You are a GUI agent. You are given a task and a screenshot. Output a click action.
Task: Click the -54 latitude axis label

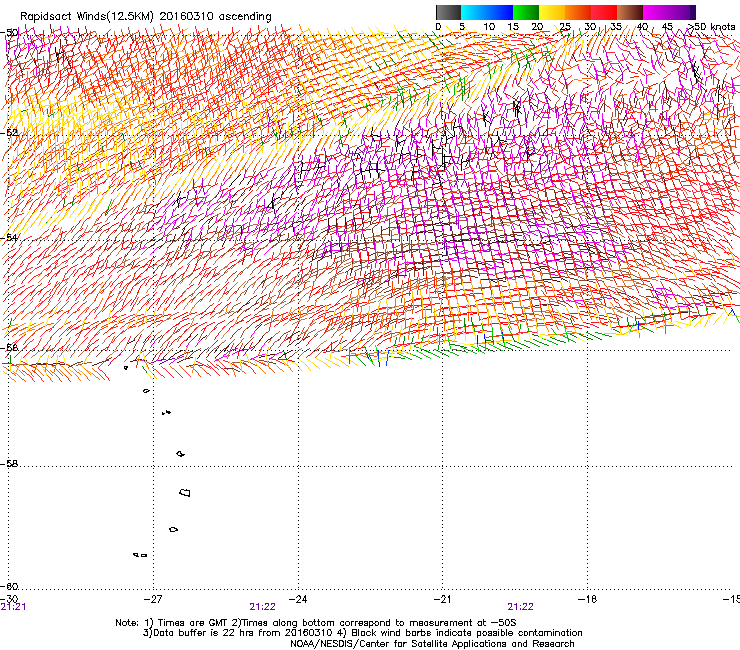coord(9,237)
